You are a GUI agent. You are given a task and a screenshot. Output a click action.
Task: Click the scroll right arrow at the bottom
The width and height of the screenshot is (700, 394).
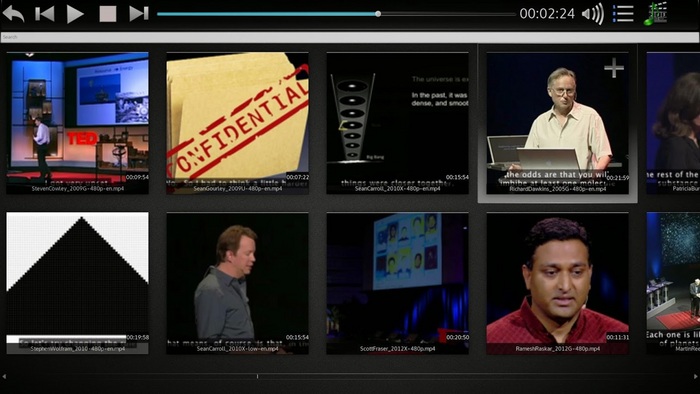pos(696,377)
